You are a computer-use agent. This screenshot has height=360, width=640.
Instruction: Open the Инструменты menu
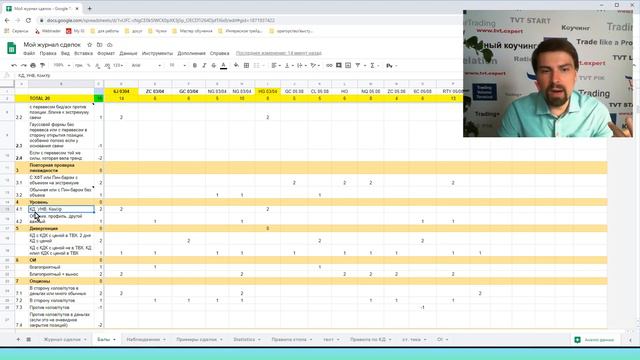point(157,53)
